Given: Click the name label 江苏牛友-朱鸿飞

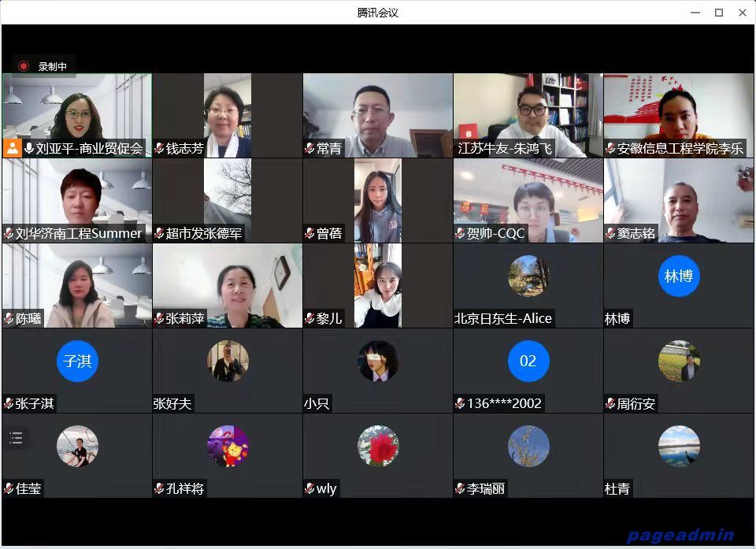Looking at the screenshot, I should (504, 149).
